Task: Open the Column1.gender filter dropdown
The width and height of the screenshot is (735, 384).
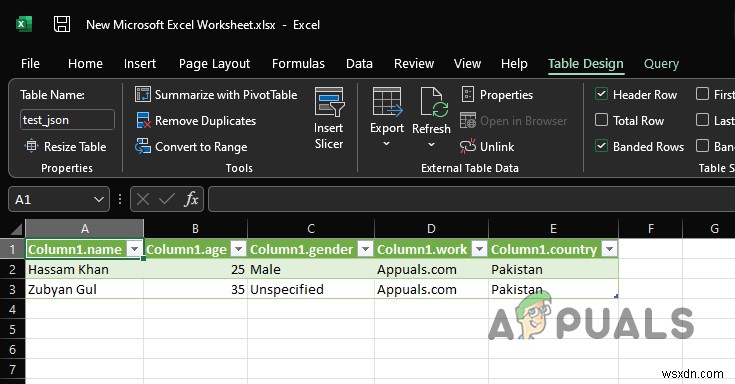Action: pyautogui.click(x=365, y=249)
